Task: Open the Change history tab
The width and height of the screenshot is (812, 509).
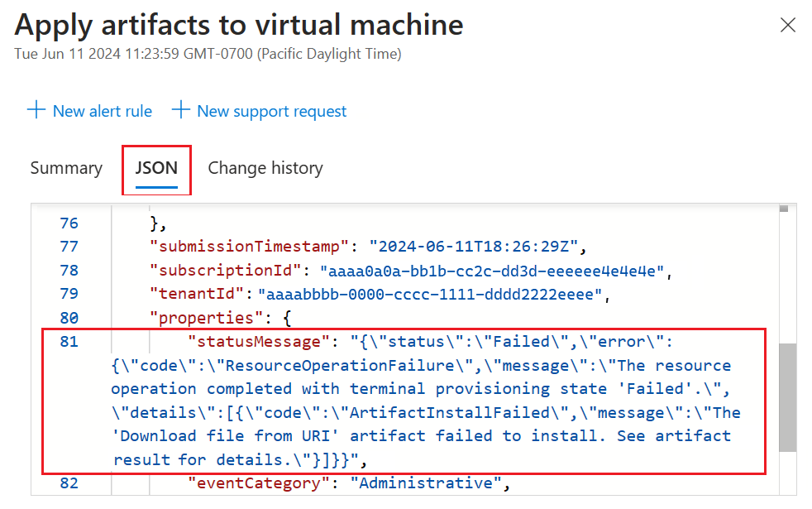Action: [265, 168]
